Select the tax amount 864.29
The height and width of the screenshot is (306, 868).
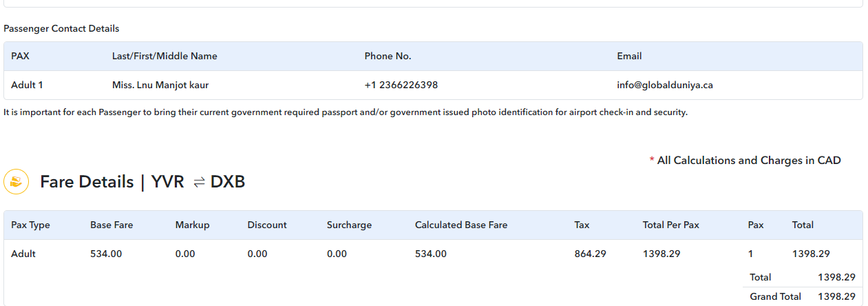point(590,254)
